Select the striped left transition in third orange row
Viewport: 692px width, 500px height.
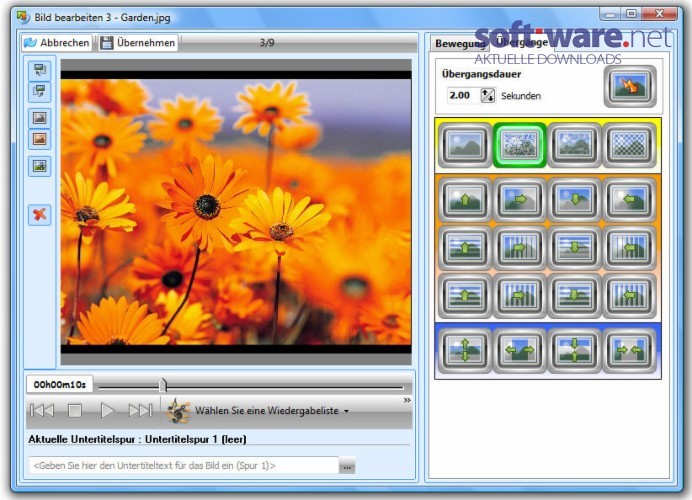point(629,295)
